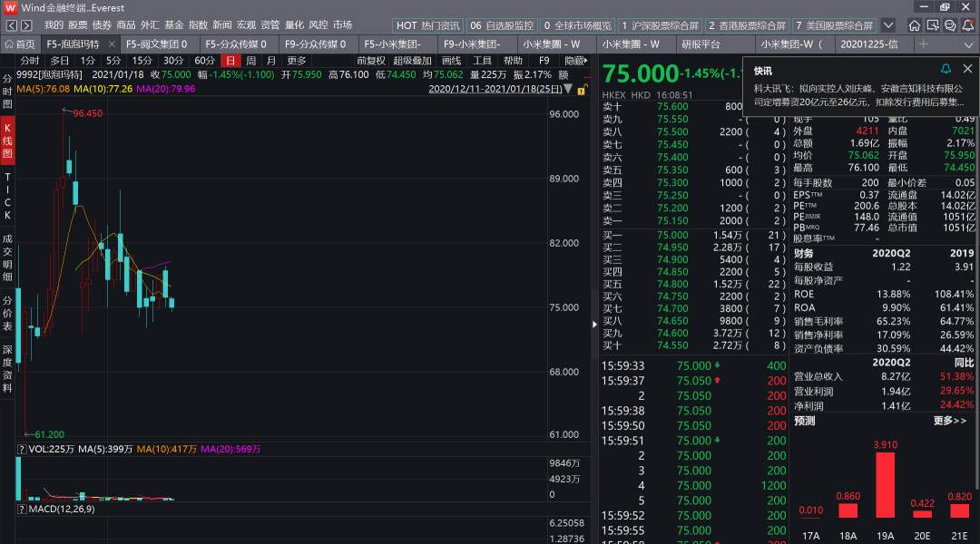The height and width of the screenshot is (544, 980).
Task: Expand the quick-screen list dropdown arrow
Action: [888, 25]
